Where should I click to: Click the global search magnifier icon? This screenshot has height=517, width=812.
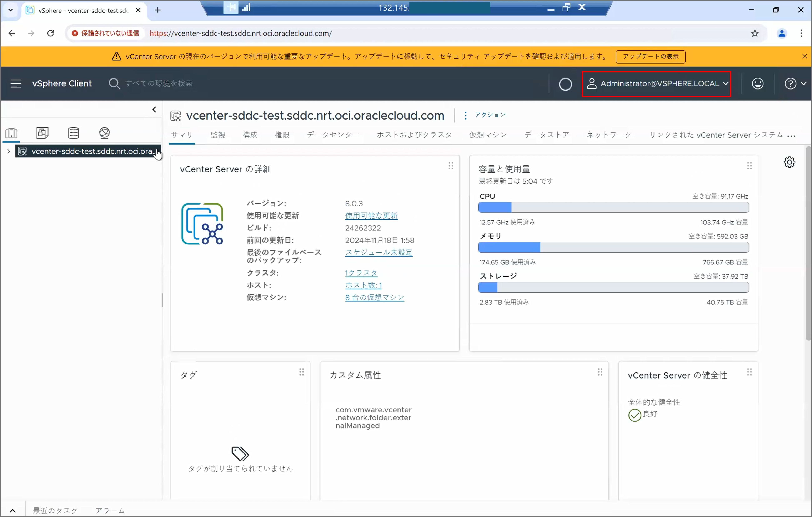114,83
